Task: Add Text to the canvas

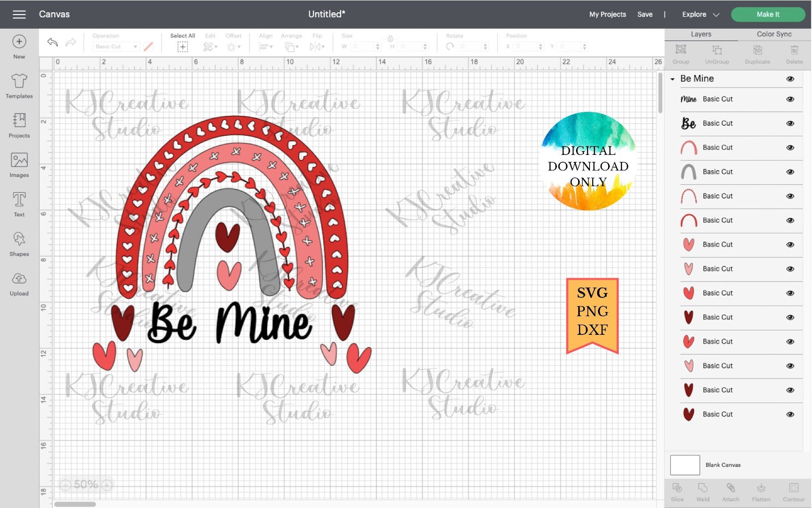Action: pyautogui.click(x=19, y=204)
